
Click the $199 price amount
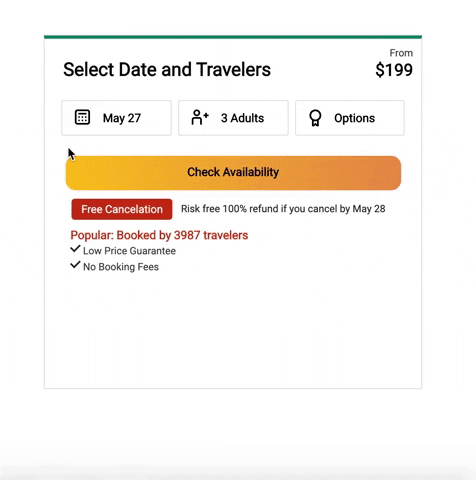(394, 70)
